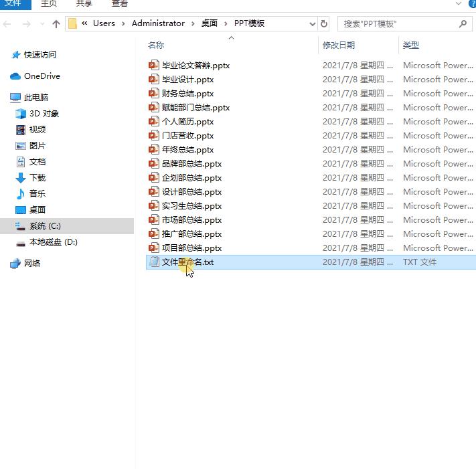Open the 下载 downloads arrow icon
Viewport: 476px width, 469px height.
pos(20,178)
